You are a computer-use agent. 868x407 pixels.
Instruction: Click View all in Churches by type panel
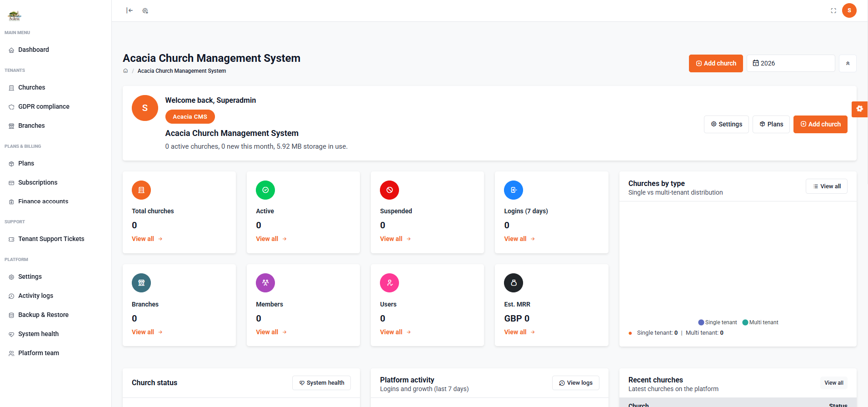[827, 186]
